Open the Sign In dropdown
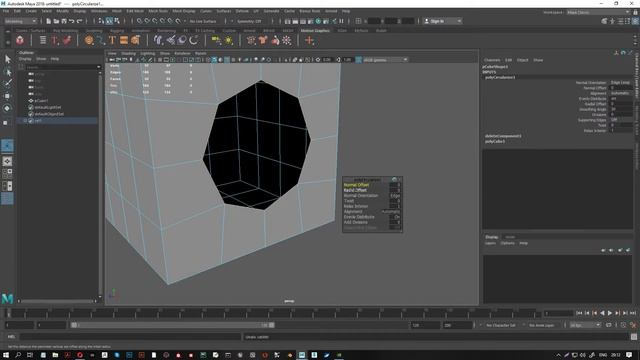Screen dimensions: 640x360 442,21
